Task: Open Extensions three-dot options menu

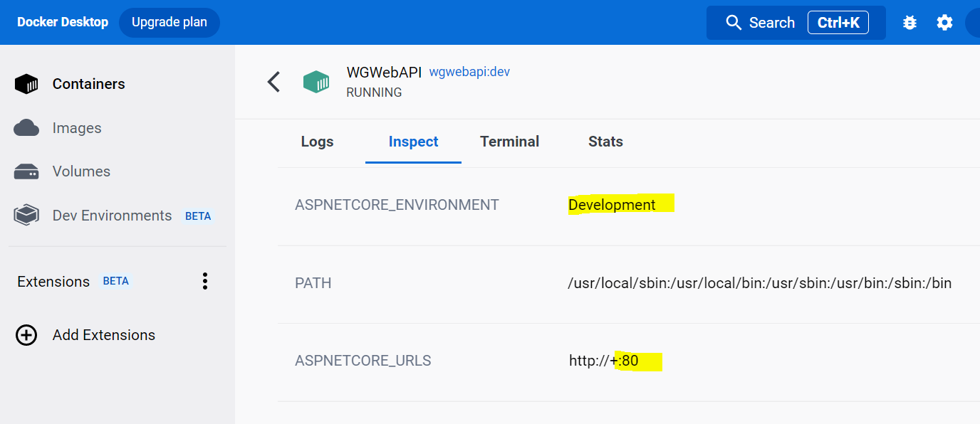Action: [205, 281]
